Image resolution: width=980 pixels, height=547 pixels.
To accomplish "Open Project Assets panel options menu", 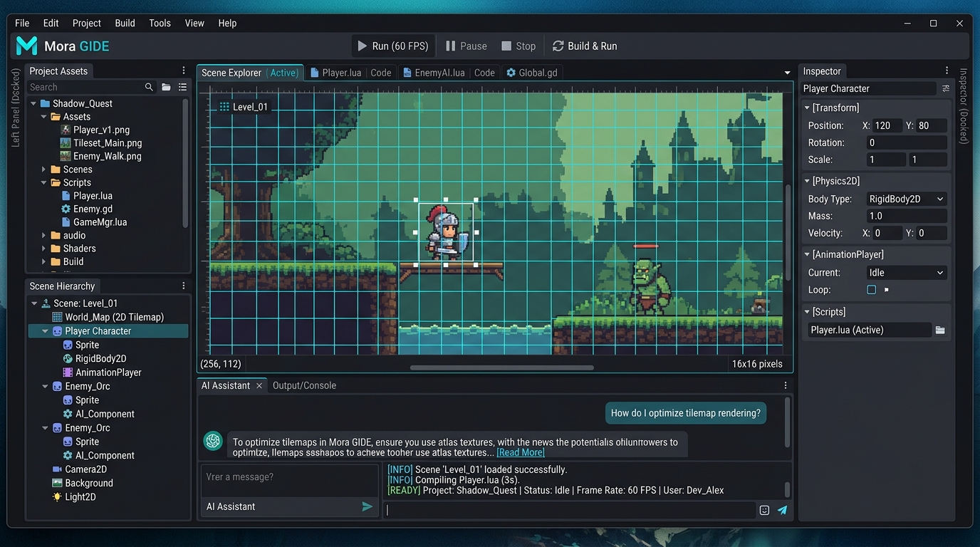I will point(184,71).
